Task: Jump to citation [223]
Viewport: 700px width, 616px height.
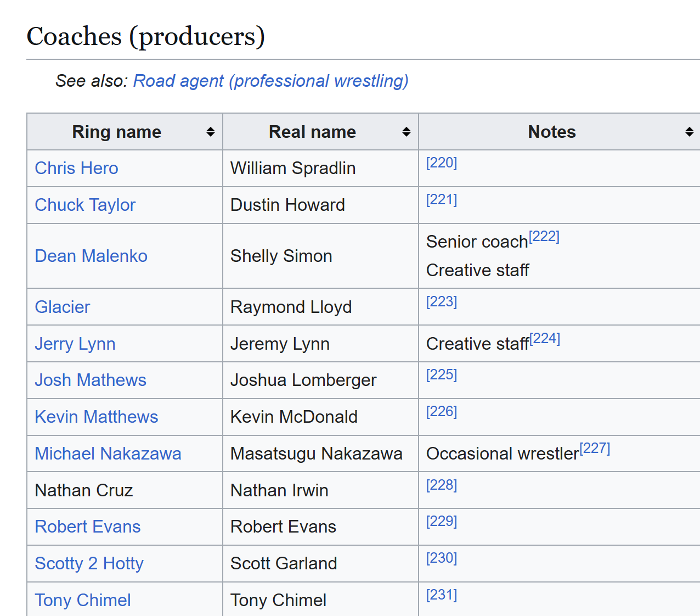Action: [442, 301]
